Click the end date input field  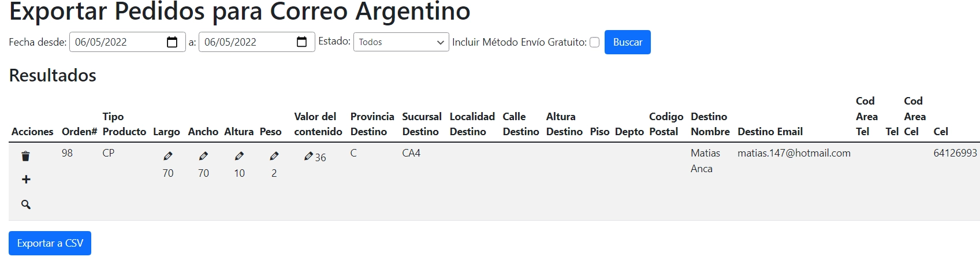click(x=245, y=42)
